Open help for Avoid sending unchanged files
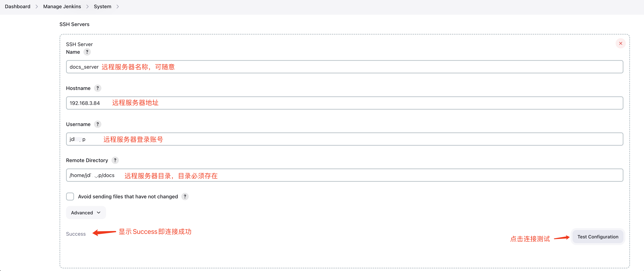Screen dimensions: 644x271 tap(185, 197)
